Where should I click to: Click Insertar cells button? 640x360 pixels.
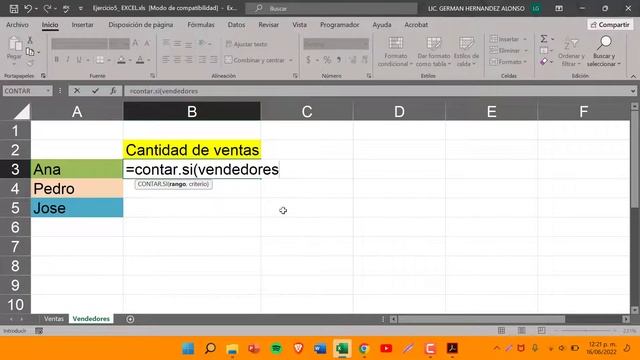(504, 39)
